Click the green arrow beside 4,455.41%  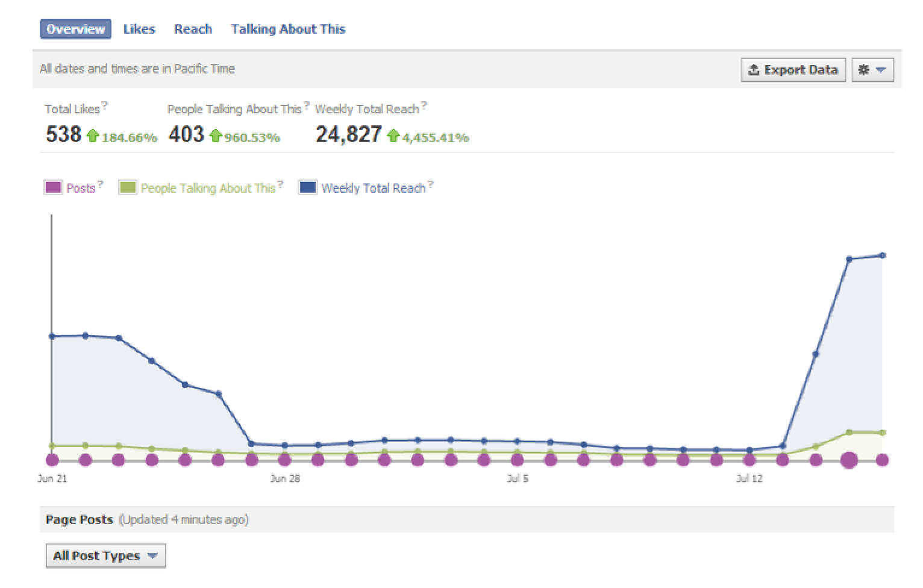pyautogui.click(x=393, y=136)
